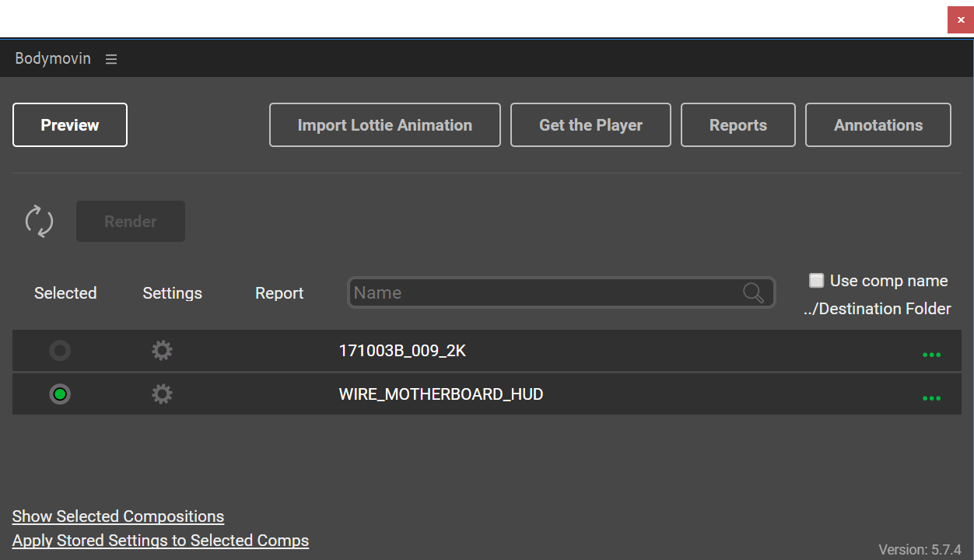Click Apply Stored Settings to Selected Comps

[x=160, y=541]
